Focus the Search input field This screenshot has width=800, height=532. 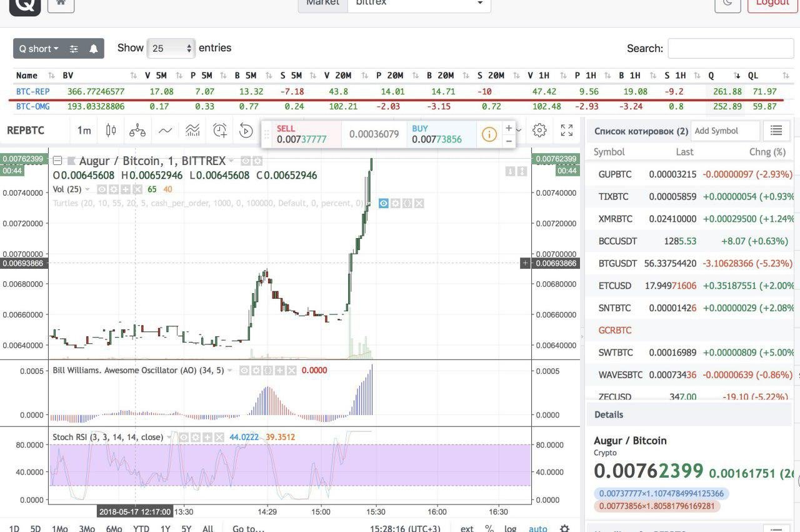click(x=731, y=48)
